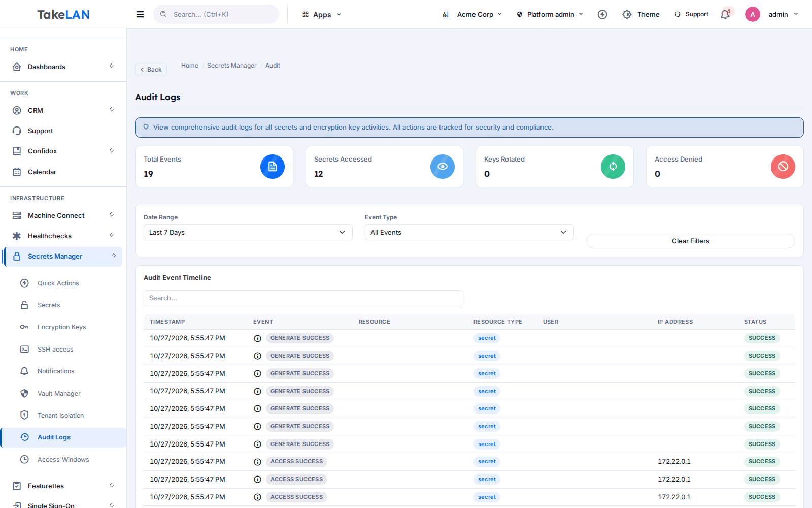Toggle the hamburger sidebar menu
Viewport: 812px width, 508px height.
140,14
